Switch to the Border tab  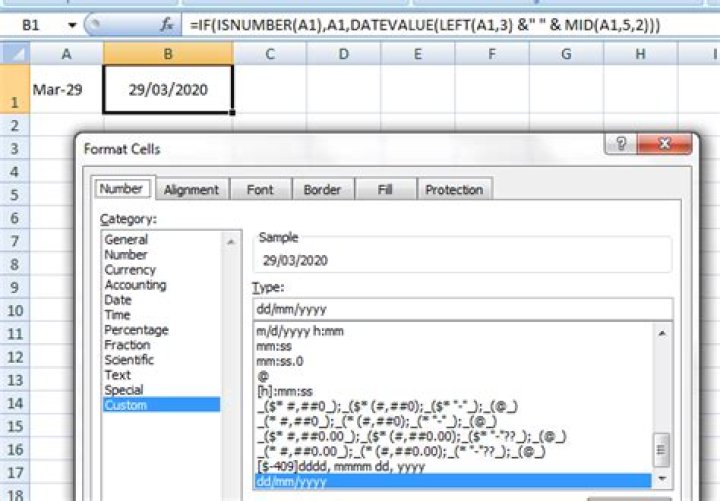pyautogui.click(x=322, y=190)
